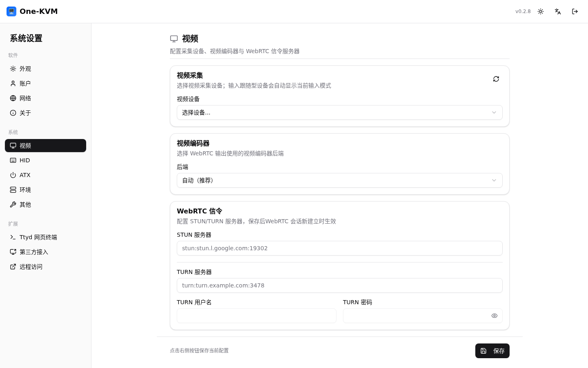Expand the 视频设备 选择设备 dropdown

click(x=340, y=112)
